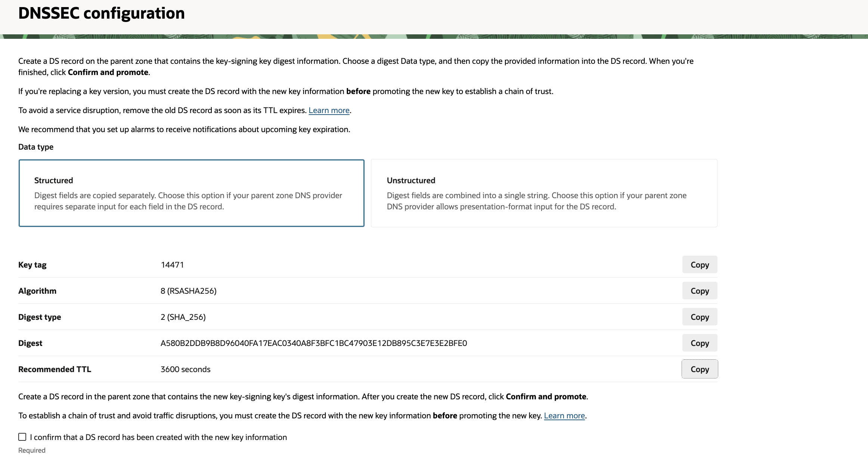
Task: Copy the Digest string
Action: 699,343
